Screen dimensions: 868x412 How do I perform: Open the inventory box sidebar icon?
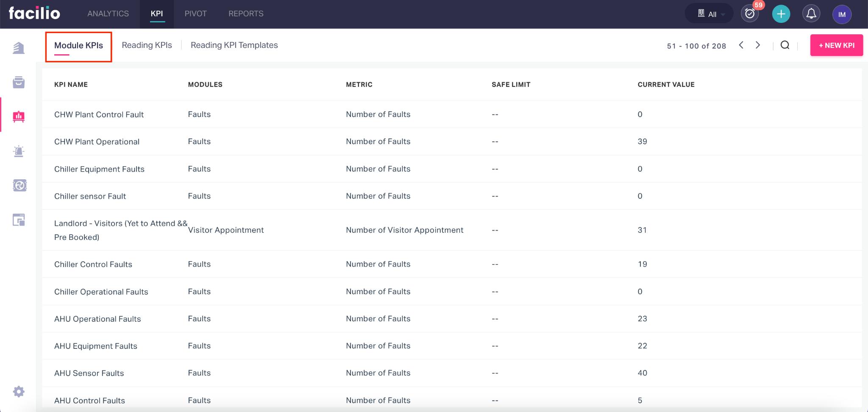coord(19,82)
